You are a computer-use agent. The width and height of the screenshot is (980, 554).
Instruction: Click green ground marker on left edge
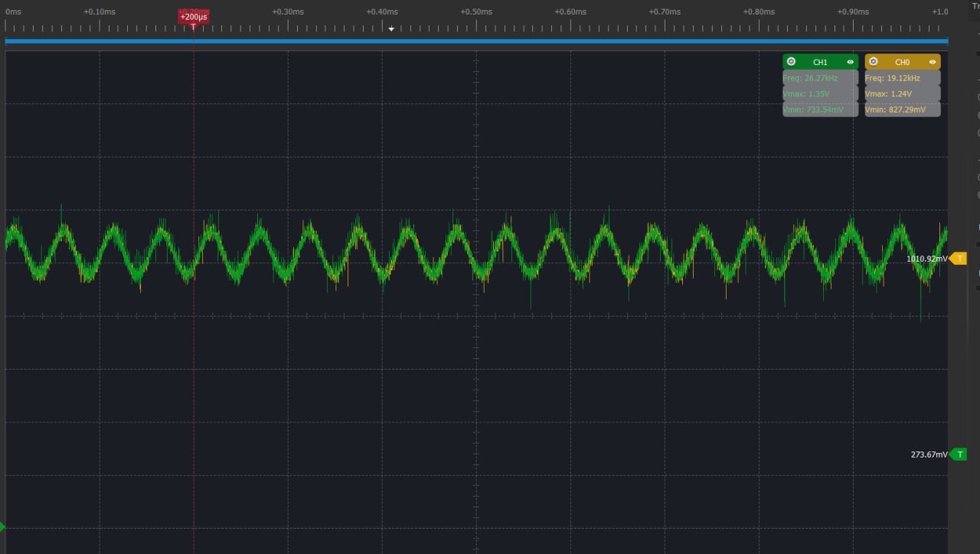[x=2, y=527]
